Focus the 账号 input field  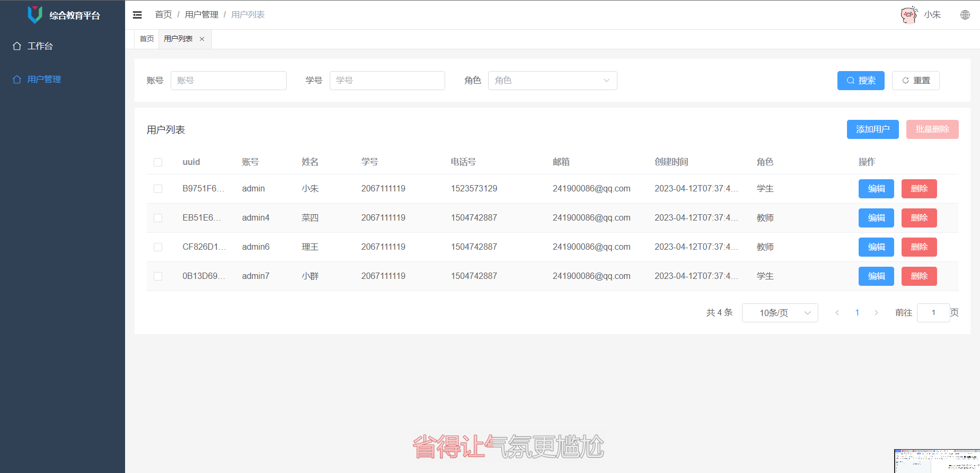coord(228,81)
